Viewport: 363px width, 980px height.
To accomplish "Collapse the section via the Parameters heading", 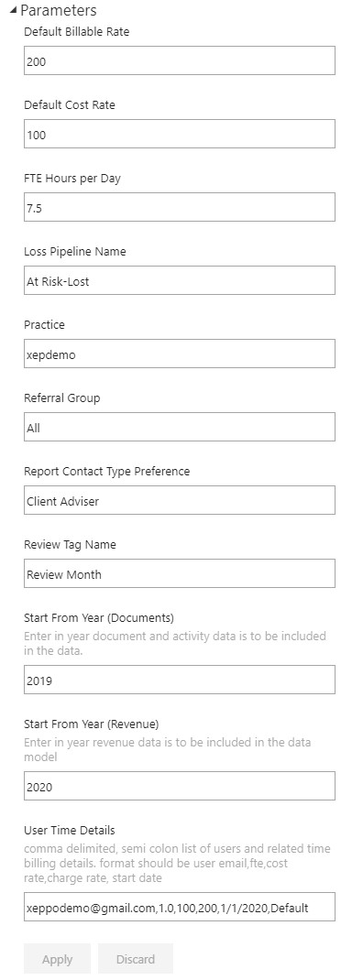I will pos(58,11).
